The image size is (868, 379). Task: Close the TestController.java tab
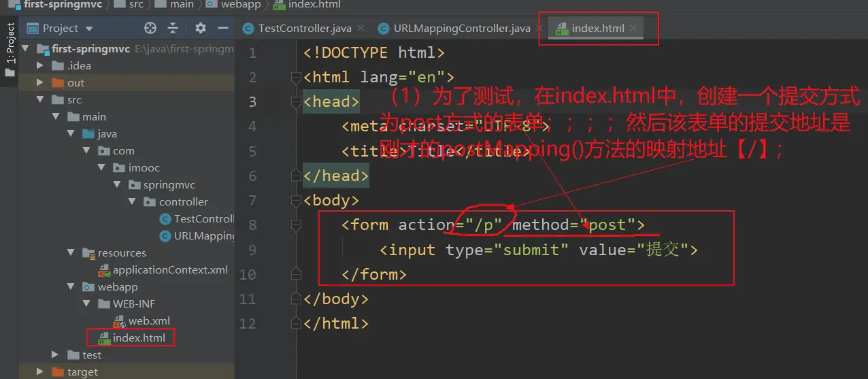click(x=360, y=28)
